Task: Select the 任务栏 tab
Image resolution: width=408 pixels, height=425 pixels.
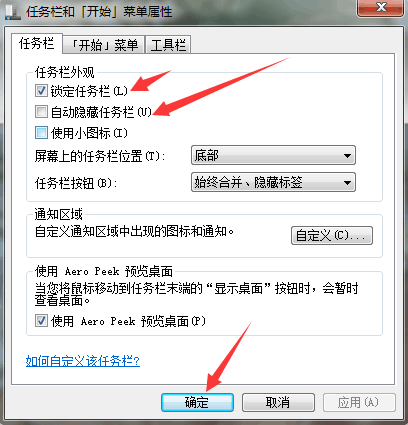Action: [37, 43]
